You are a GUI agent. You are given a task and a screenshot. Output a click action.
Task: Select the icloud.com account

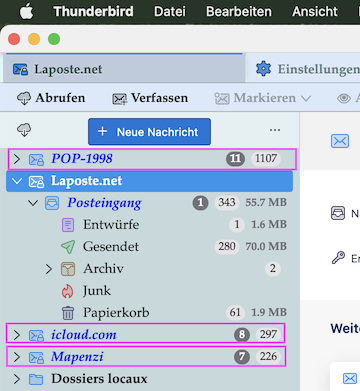pyautogui.click(x=145, y=333)
